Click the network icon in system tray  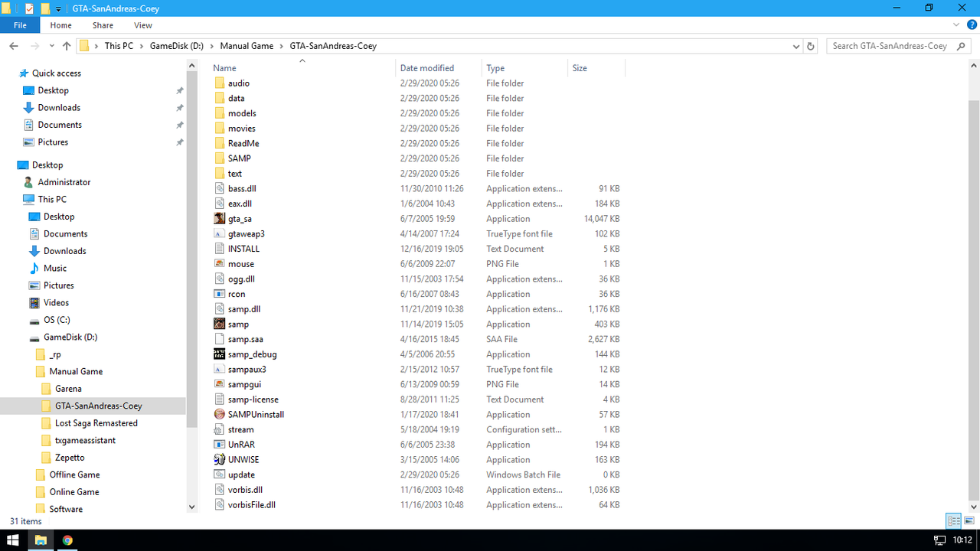tap(939, 540)
